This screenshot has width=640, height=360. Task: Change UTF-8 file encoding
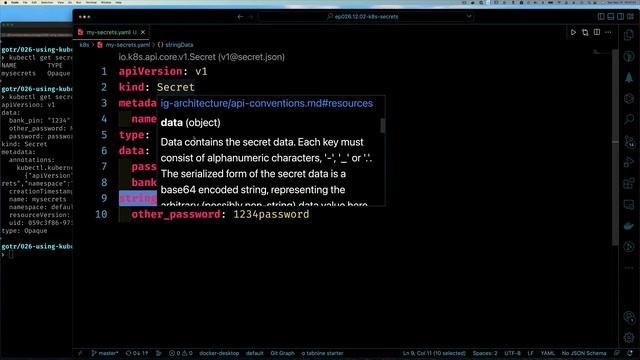512,353
